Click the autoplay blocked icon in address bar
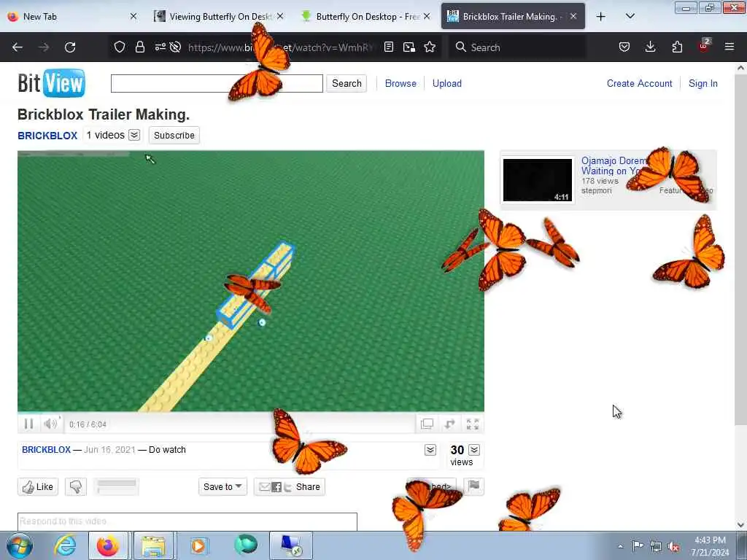Image resolution: width=747 pixels, height=560 pixels. [175, 47]
